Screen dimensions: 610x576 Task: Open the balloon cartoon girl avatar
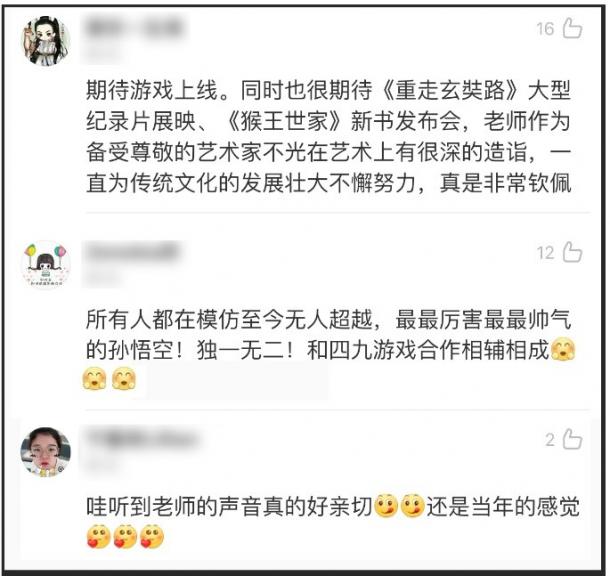coord(46,264)
